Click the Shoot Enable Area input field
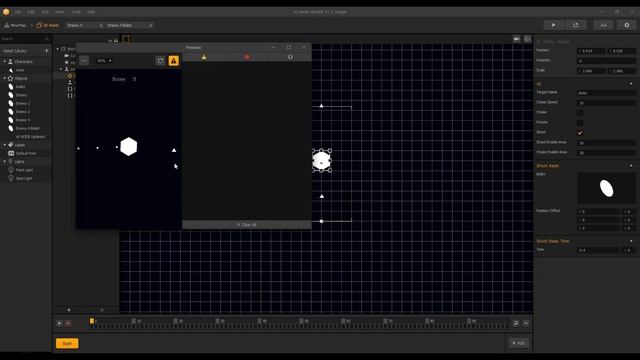This screenshot has width=640, height=360. pyautogui.click(x=606, y=143)
